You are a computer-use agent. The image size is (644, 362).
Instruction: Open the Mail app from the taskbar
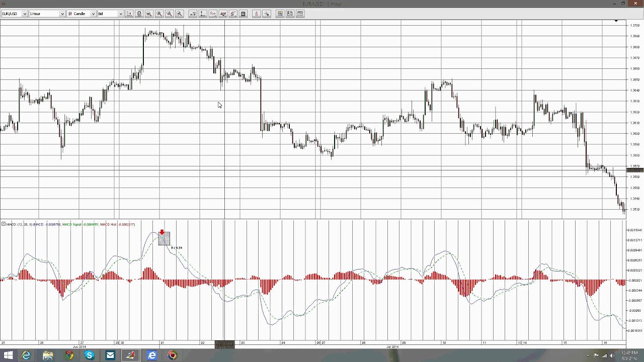[x=110, y=355]
